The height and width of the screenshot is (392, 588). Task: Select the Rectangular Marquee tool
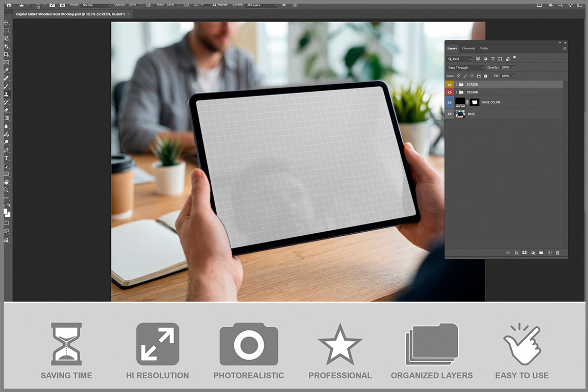(7, 30)
